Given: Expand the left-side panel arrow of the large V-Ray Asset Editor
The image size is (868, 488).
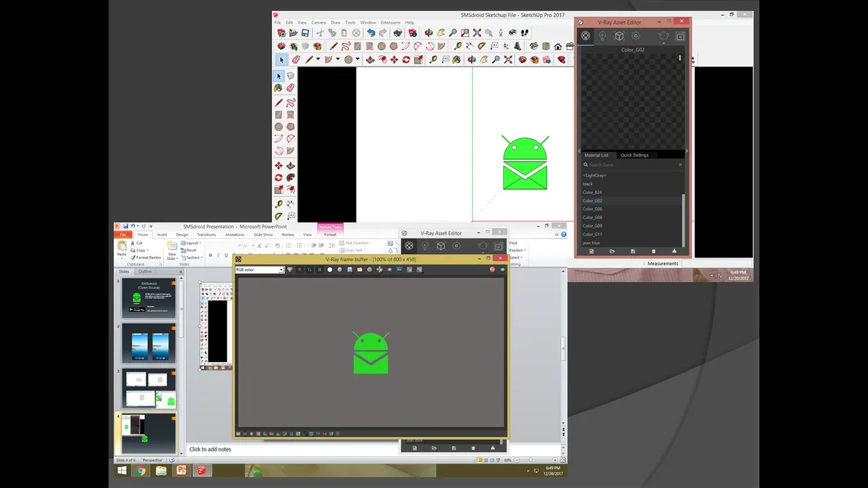Looking at the screenshot, I should coord(579,151).
